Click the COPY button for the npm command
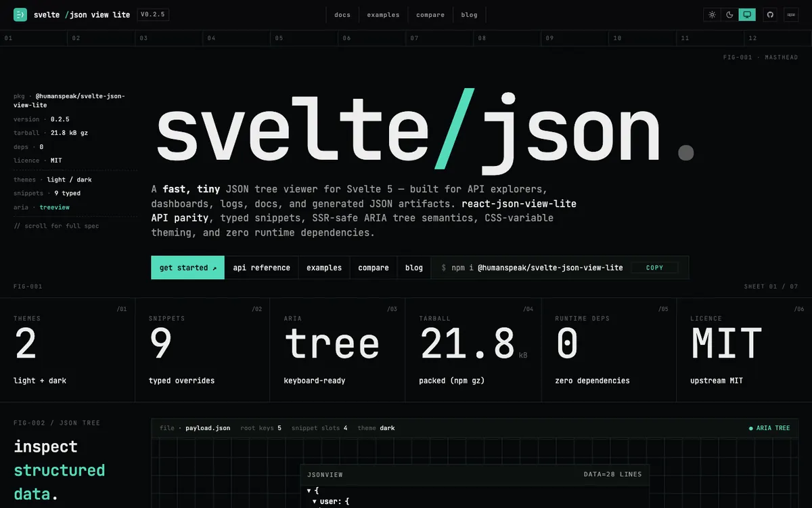Image resolution: width=812 pixels, height=508 pixels. click(655, 268)
